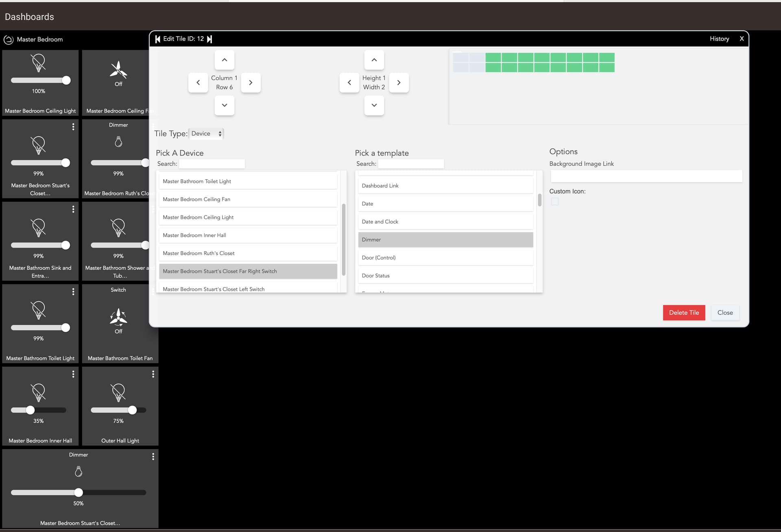Toggle the Custom Icon checkbox
The width and height of the screenshot is (781, 532).
click(555, 202)
